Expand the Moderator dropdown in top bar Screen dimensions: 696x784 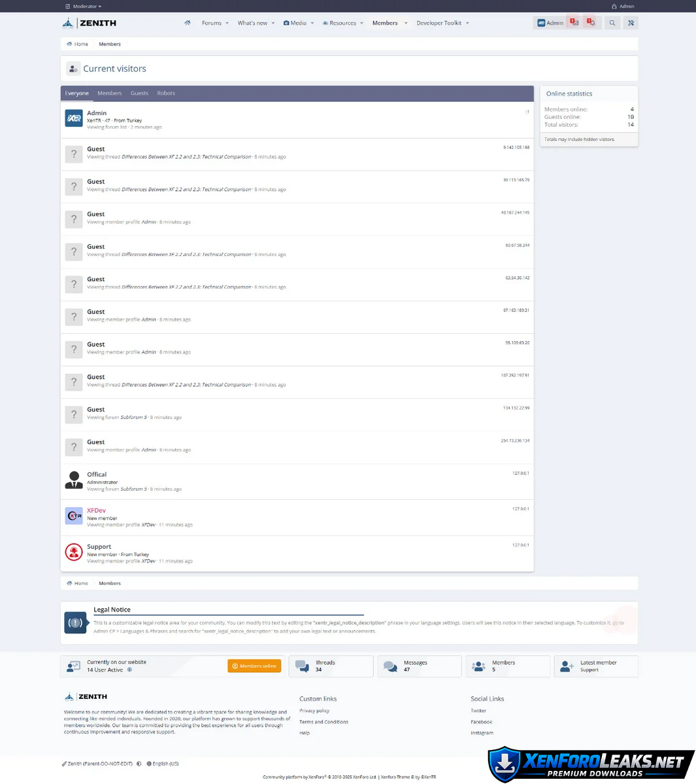coord(84,7)
